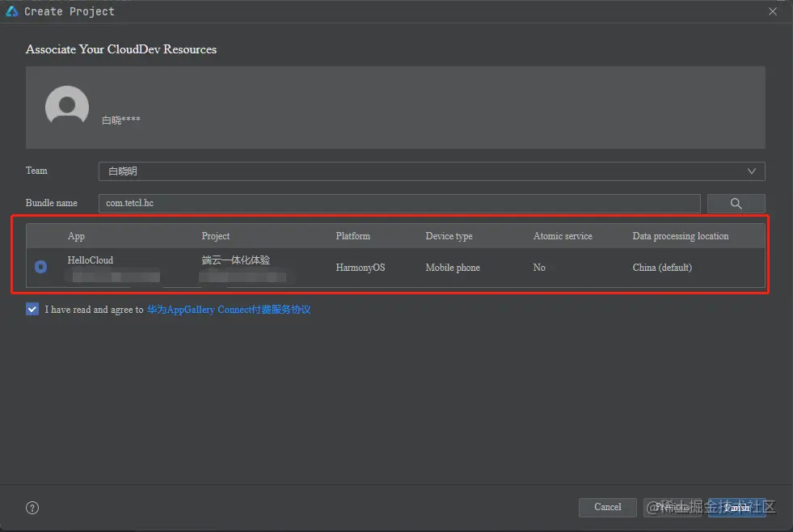The width and height of the screenshot is (793, 532).
Task: Click the Previous button
Action: tap(672, 507)
